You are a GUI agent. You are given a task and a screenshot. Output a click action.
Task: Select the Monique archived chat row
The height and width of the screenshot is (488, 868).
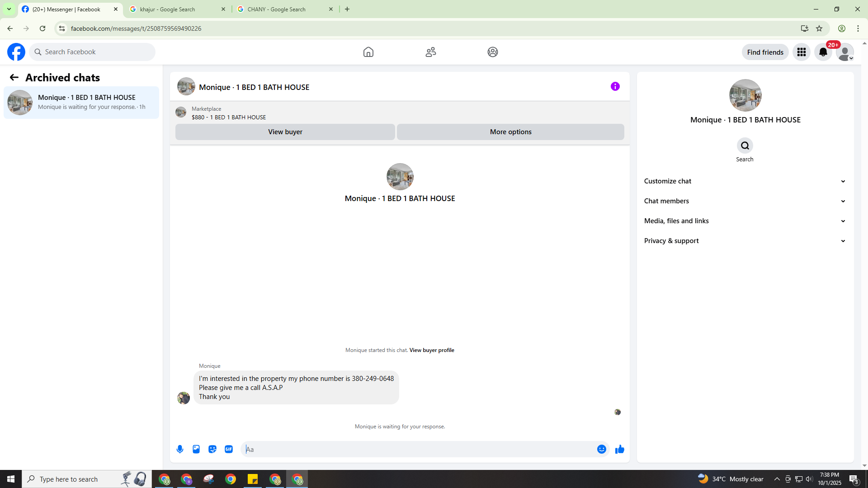point(81,103)
